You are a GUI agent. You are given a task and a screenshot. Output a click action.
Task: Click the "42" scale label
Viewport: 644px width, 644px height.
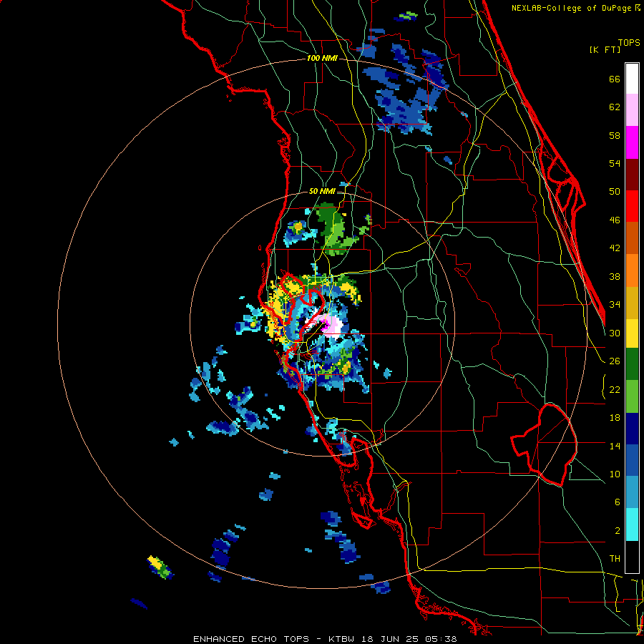click(615, 248)
